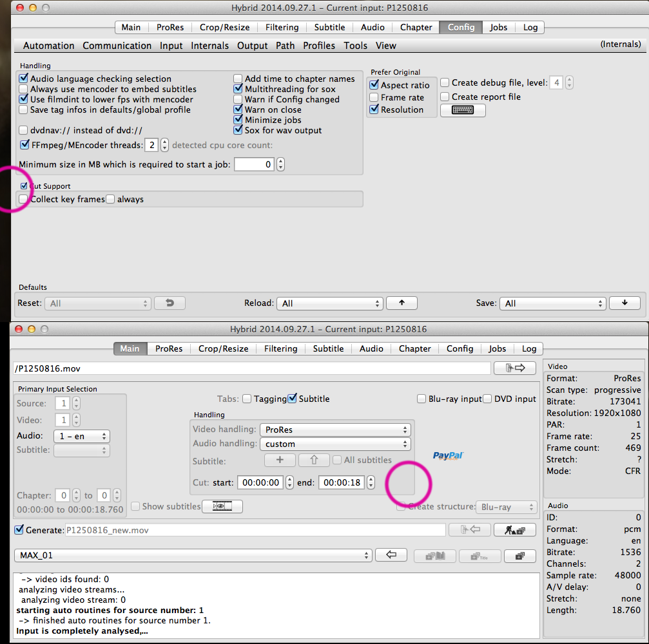649x644 pixels.
Task: Click add-to-queue with chapters book icon
Action: coord(434,556)
